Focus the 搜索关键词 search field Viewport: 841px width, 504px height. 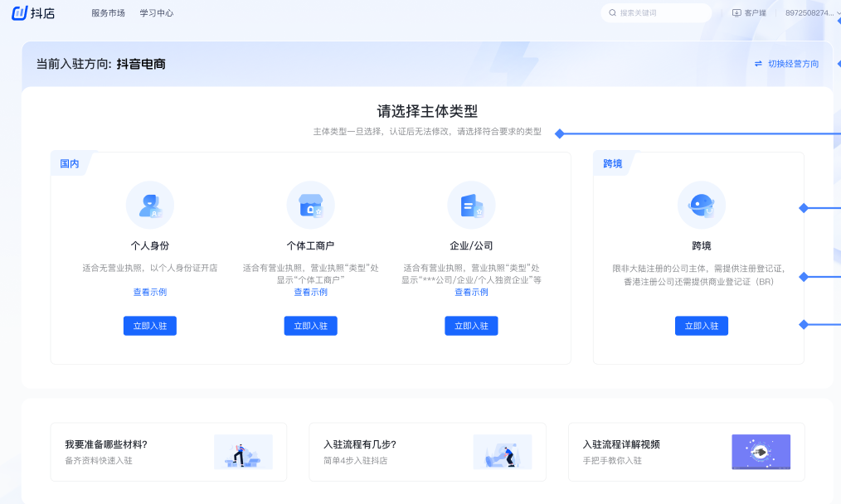(x=657, y=13)
